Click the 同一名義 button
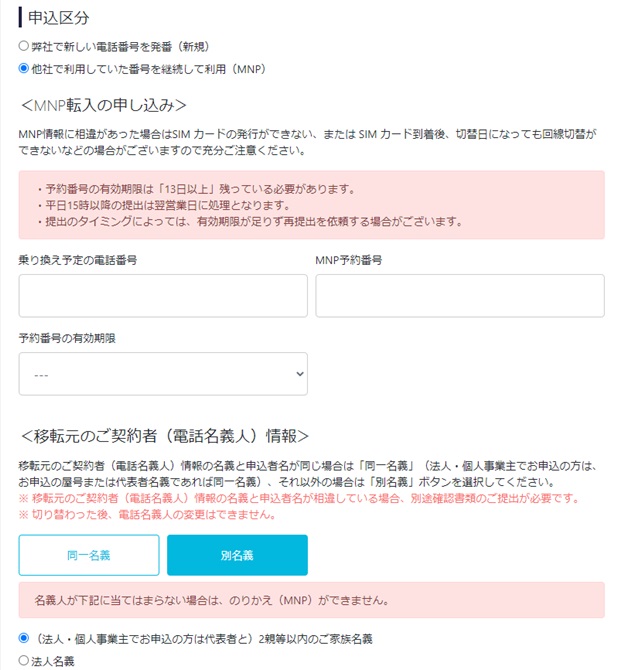Screen dimensions: 623x670 click(x=89, y=555)
